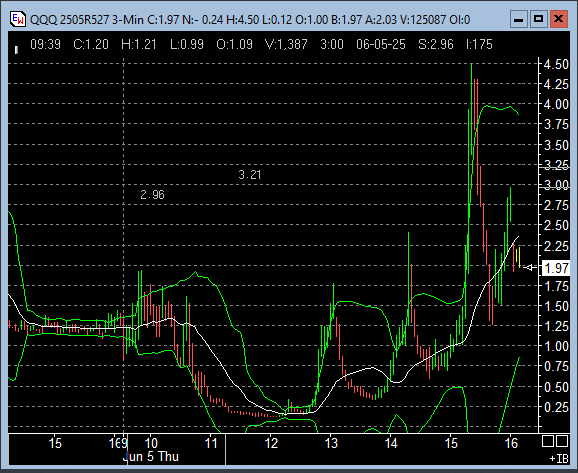
Task: Close the QQQ chart window
Action: tap(558, 19)
